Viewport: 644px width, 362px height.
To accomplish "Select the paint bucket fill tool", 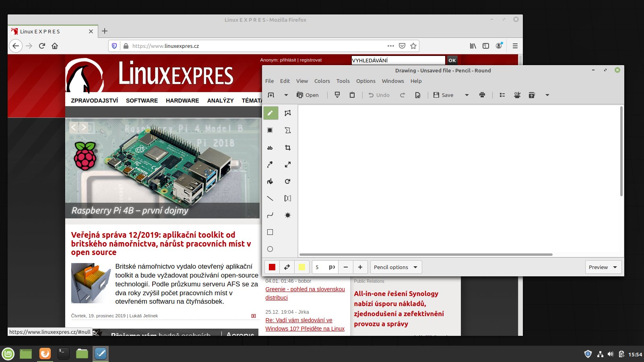I will [x=270, y=181].
